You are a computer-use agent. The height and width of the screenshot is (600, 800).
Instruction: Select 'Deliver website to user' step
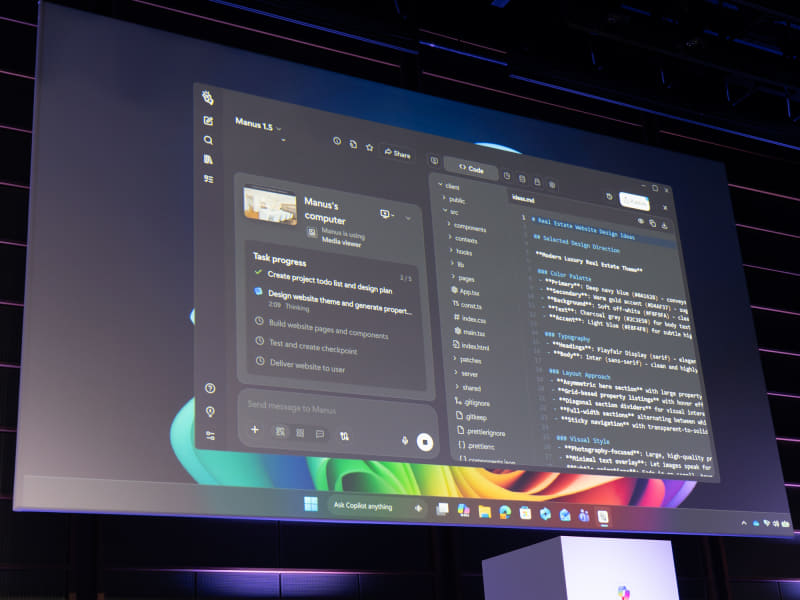click(307, 366)
